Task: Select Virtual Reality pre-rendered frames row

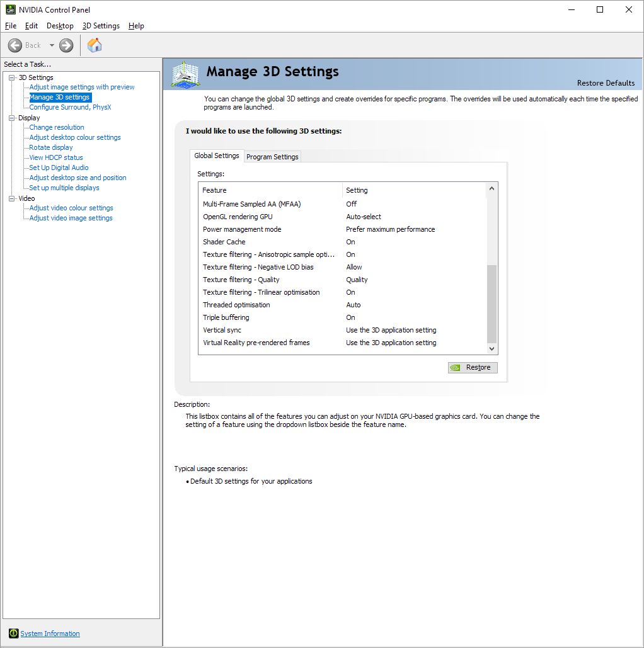Action: [x=342, y=343]
